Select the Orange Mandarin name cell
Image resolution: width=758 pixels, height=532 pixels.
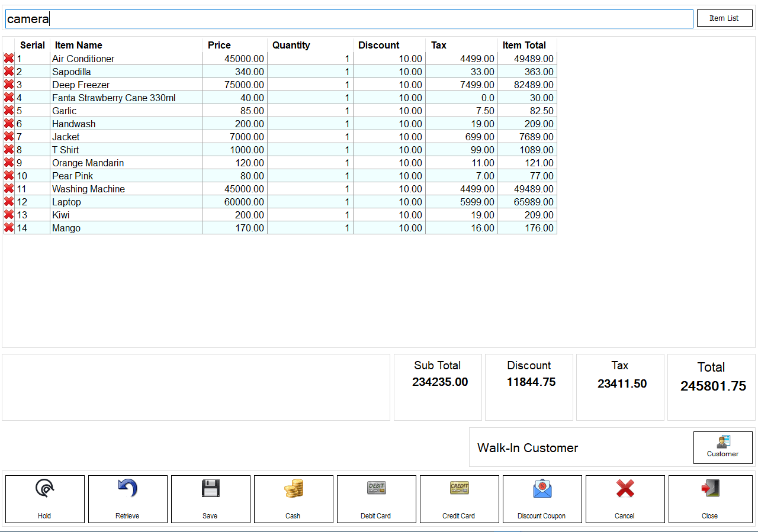click(x=127, y=163)
